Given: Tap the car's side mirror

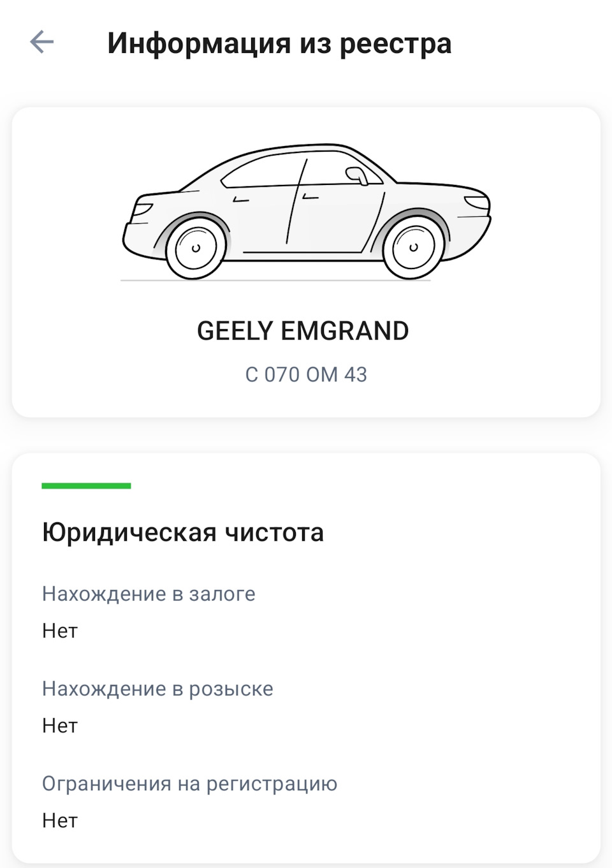Looking at the screenshot, I should [x=357, y=175].
